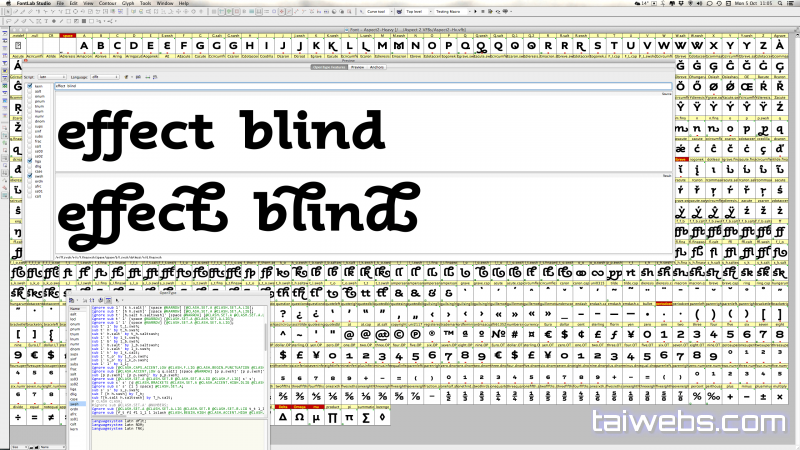
Task: Open the Glyph menu
Action: 126,4
